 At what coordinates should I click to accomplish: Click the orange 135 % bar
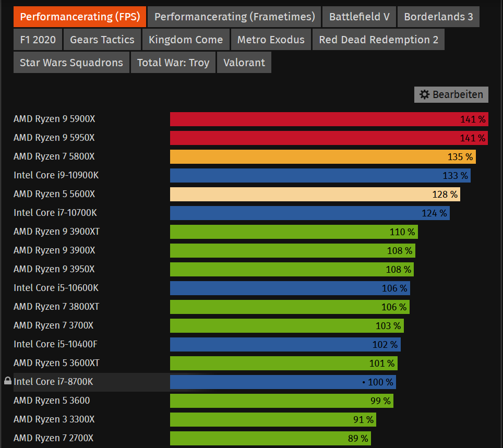(x=322, y=157)
